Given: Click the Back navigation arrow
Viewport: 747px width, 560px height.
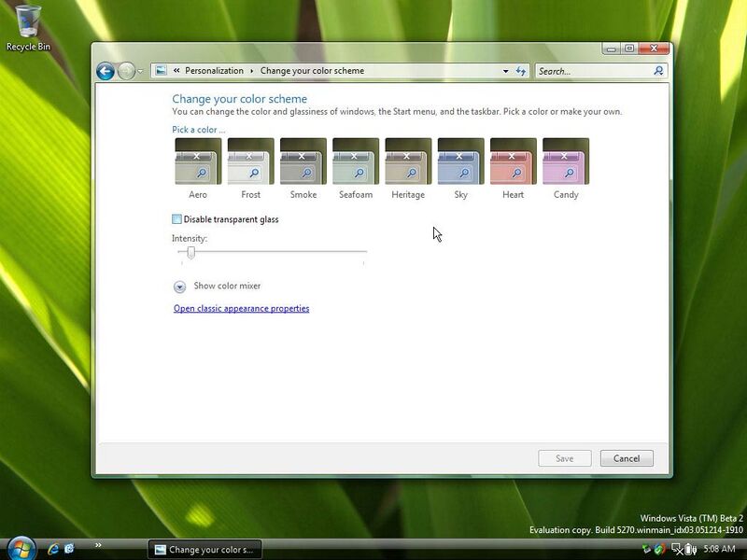Looking at the screenshot, I should 106,71.
